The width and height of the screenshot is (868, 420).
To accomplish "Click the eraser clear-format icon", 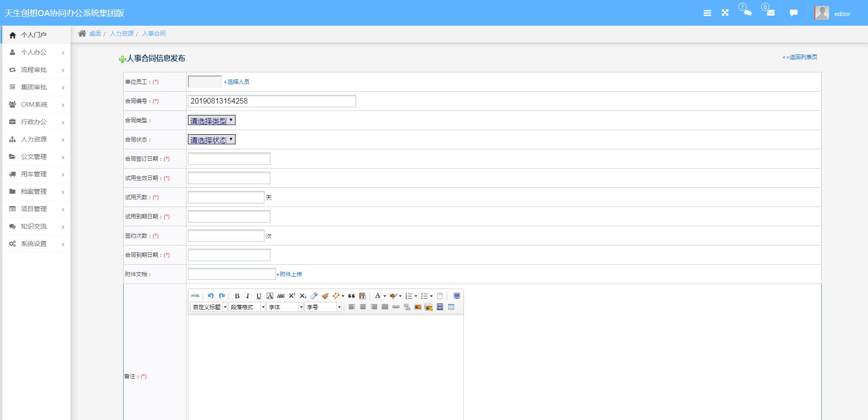I will tap(314, 296).
